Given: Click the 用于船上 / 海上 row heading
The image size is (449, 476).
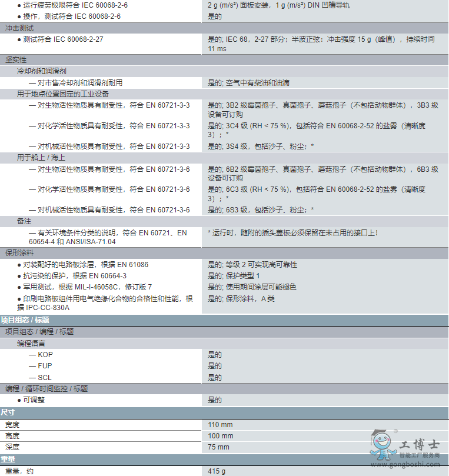Looking at the screenshot, I should 41,158.
